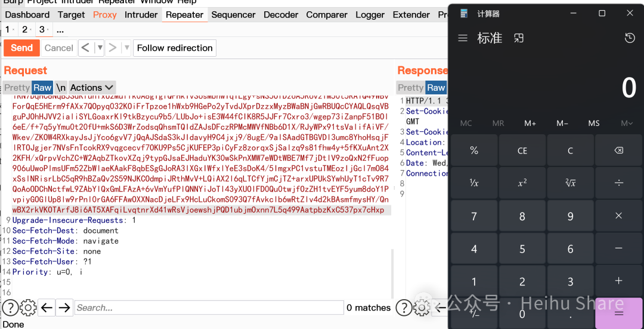This screenshot has height=329, width=644.
Task: Switch Request view to Pretty
Action: [17, 88]
